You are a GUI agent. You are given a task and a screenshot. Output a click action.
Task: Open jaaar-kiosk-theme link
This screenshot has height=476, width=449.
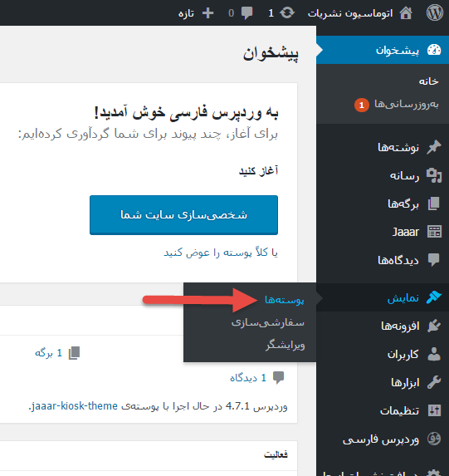tap(75, 406)
